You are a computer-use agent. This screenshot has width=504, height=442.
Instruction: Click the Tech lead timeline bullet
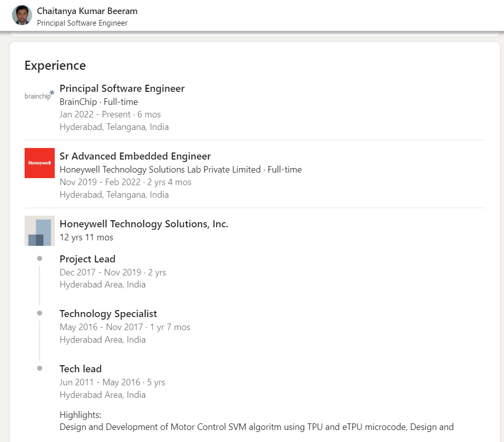40,368
